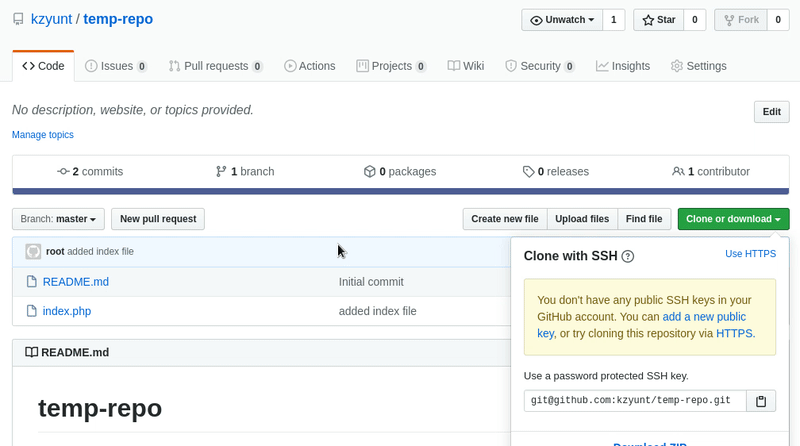800x446 pixels.
Task: View the 0 releases page
Action: click(556, 171)
